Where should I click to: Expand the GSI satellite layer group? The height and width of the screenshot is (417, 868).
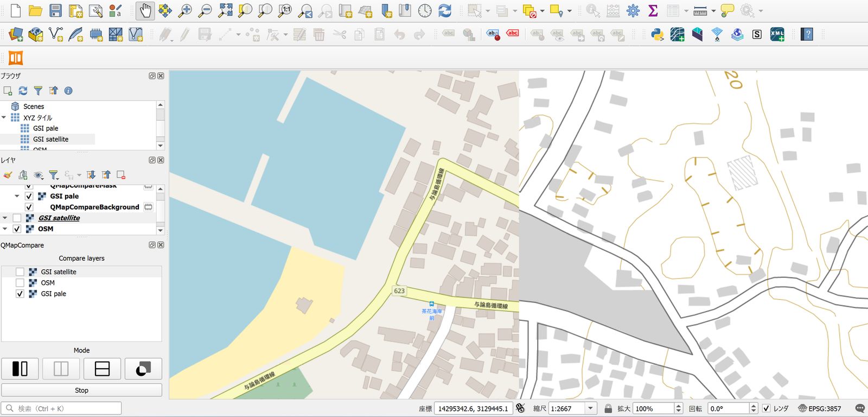click(5, 218)
